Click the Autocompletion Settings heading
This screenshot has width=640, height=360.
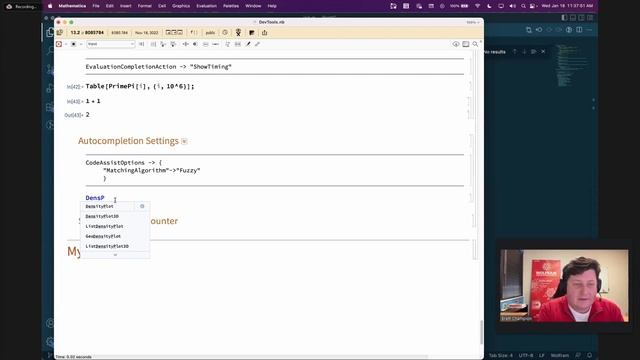pos(129,141)
